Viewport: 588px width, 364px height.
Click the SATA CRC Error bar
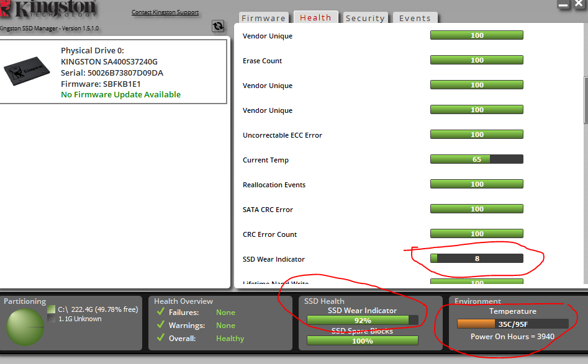(477, 208)
